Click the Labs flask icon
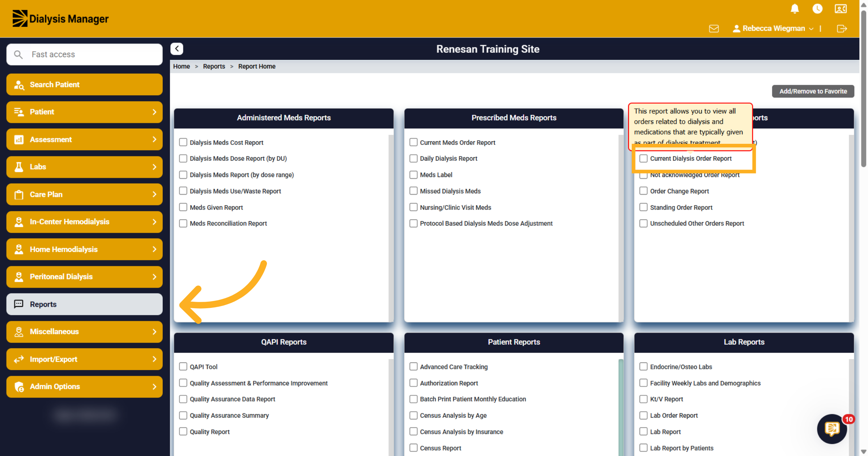Image resolution: width=868 pixels, height=456 pixels. (19, 167)
